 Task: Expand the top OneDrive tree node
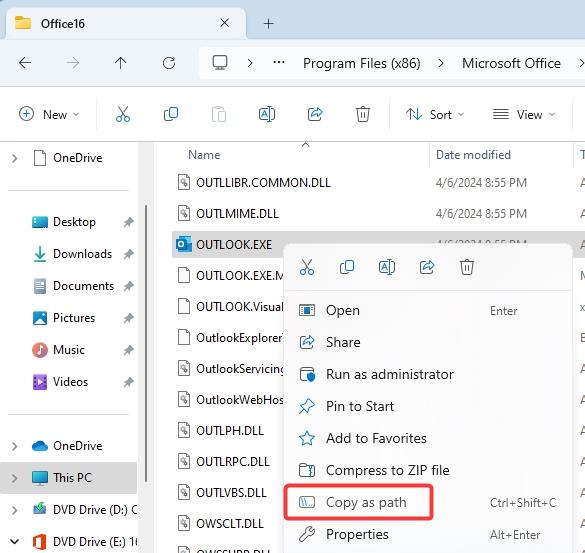click(15, 158)
